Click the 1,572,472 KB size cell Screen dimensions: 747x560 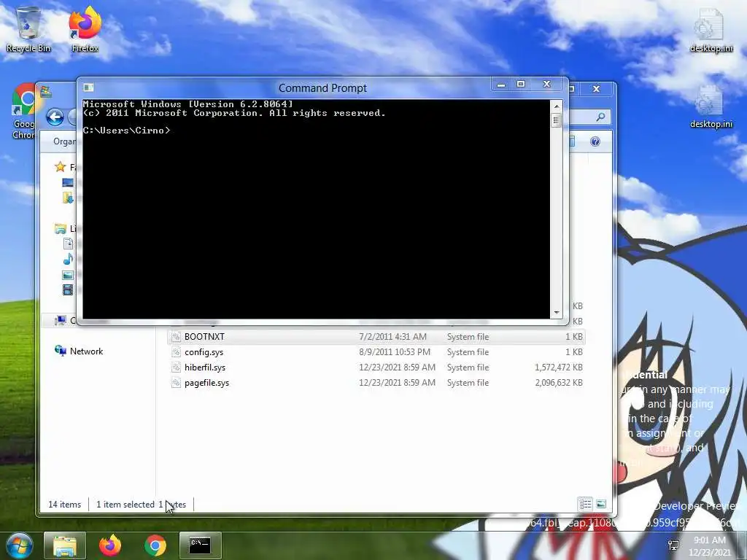click(558, 367)
